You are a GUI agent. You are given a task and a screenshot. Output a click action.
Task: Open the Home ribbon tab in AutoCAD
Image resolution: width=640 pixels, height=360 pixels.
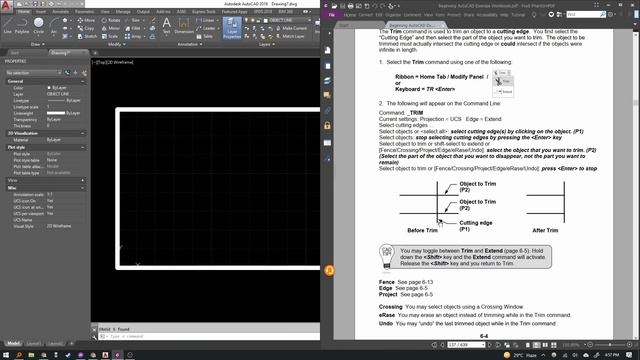[23, 12]
